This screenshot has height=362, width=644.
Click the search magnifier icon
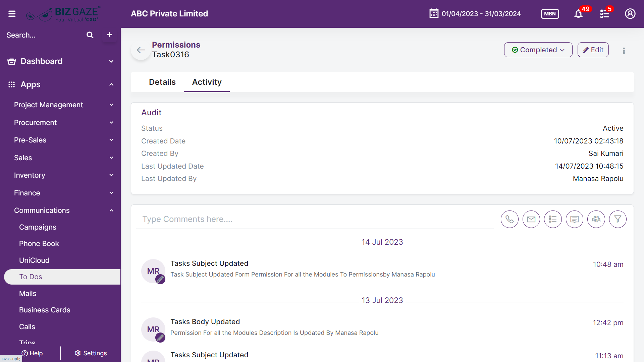click(90, 35)
